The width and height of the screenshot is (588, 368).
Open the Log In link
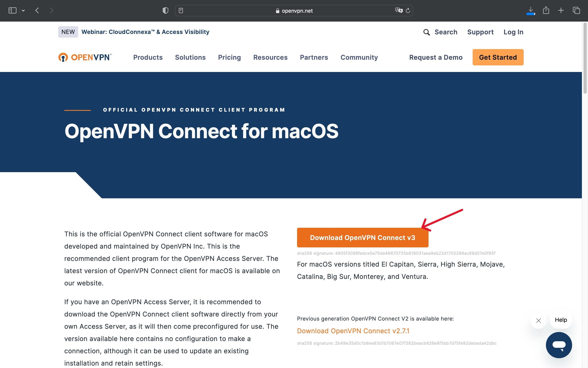513,32
